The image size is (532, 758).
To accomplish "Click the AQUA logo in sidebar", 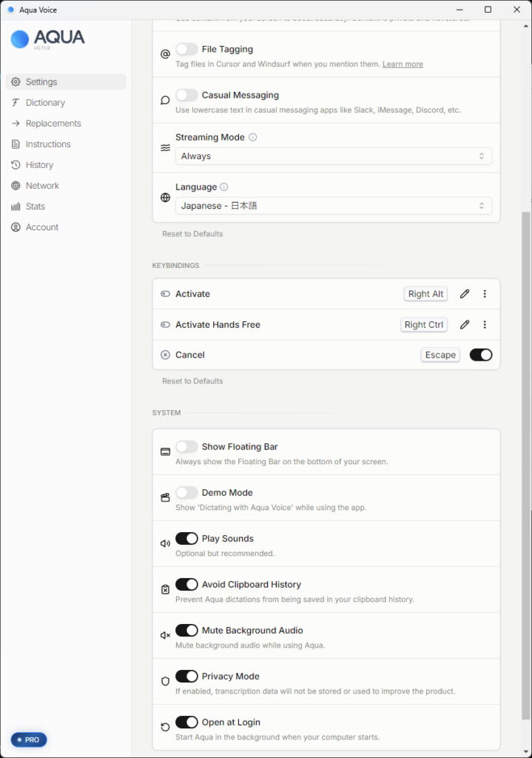I will (x=48, y=38).
